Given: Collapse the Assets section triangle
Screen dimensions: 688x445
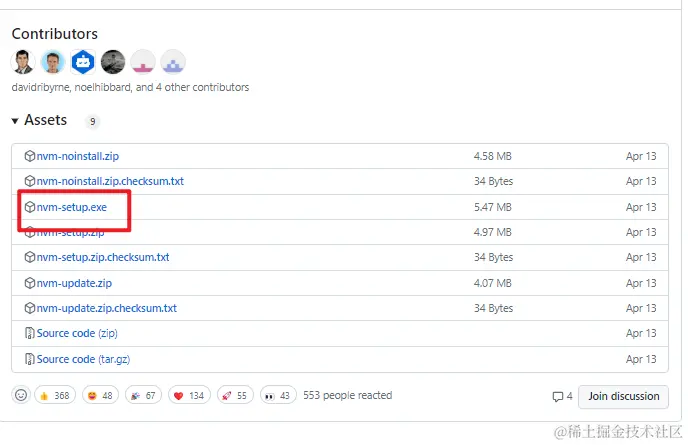Looking at the screenshot, I should click(15, 121).
